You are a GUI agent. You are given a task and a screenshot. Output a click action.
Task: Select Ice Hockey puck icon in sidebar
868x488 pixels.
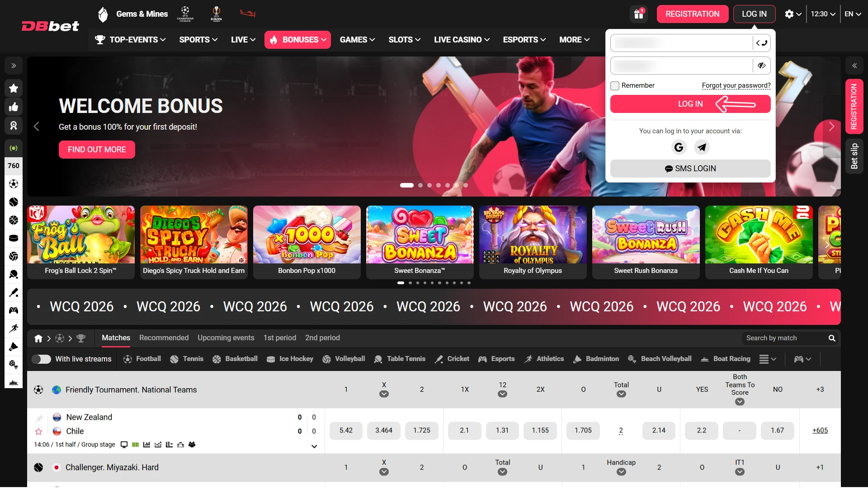click(14, 238)
